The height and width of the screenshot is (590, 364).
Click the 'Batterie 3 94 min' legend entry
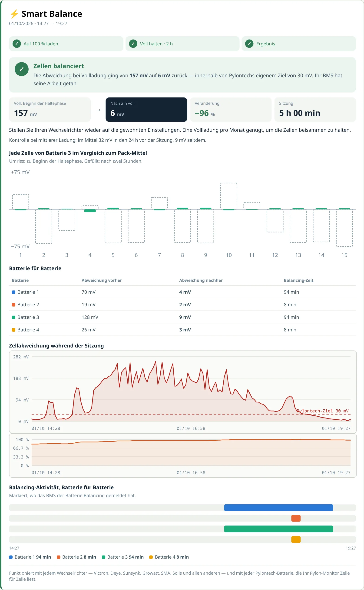pyautogui.click(x=123, y=557)
